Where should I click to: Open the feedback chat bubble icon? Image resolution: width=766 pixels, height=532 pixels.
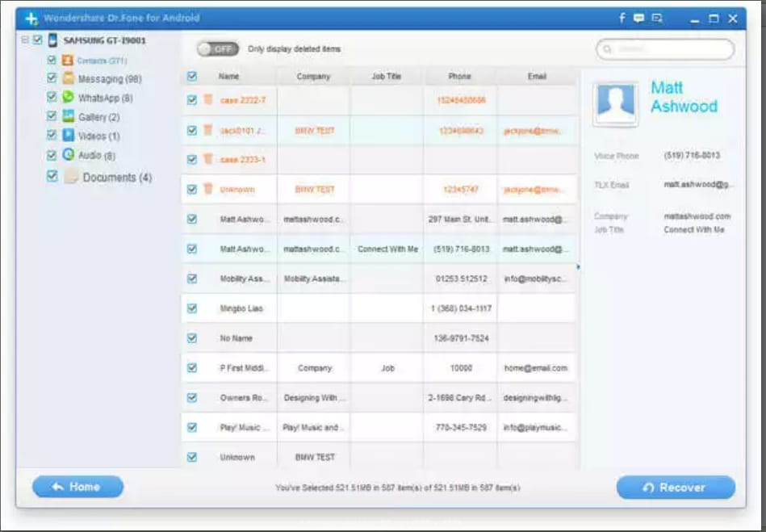click(x=638, y=18)
